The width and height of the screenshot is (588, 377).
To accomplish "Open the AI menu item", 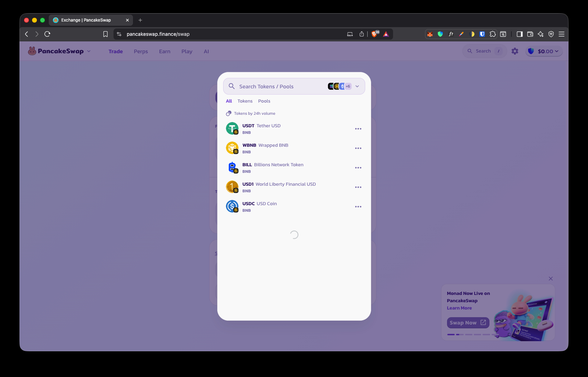I will [206, 51].
